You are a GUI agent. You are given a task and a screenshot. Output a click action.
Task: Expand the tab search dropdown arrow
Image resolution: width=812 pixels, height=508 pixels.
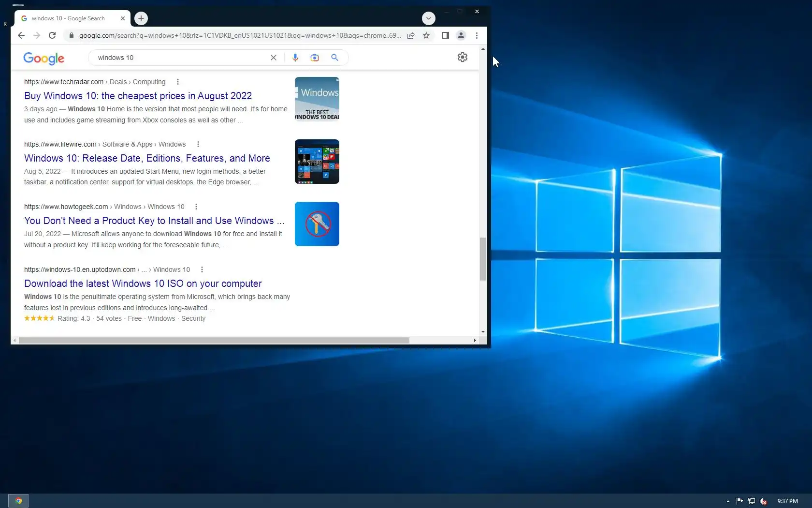429,18
